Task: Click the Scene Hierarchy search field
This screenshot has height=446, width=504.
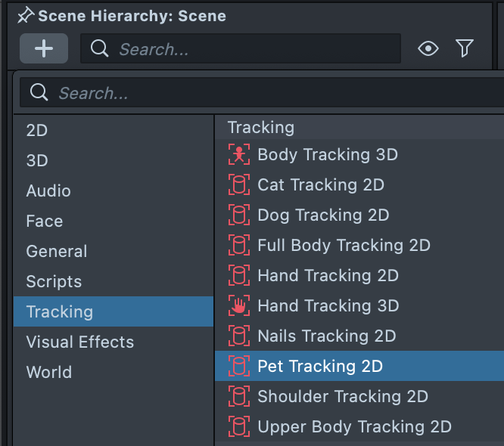Action: [250, 49]
